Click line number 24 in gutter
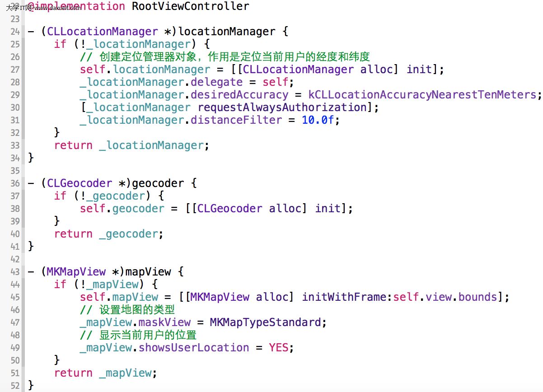The width and height of the screenshot is (543, 392). point(14,32)
